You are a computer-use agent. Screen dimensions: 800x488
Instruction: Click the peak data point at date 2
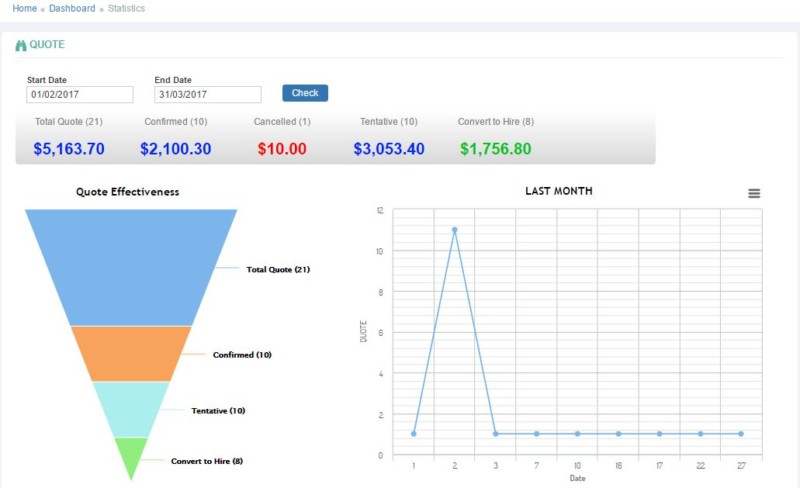pos(454,230)
